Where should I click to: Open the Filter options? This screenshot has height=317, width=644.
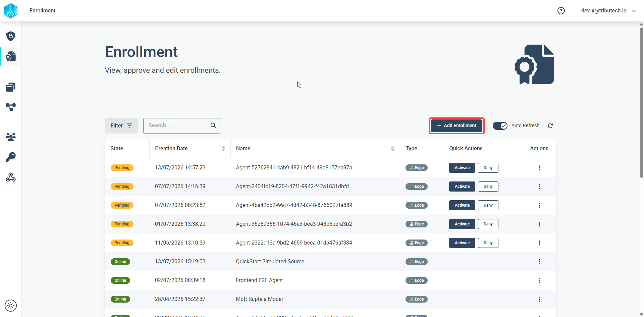point(121,126)
